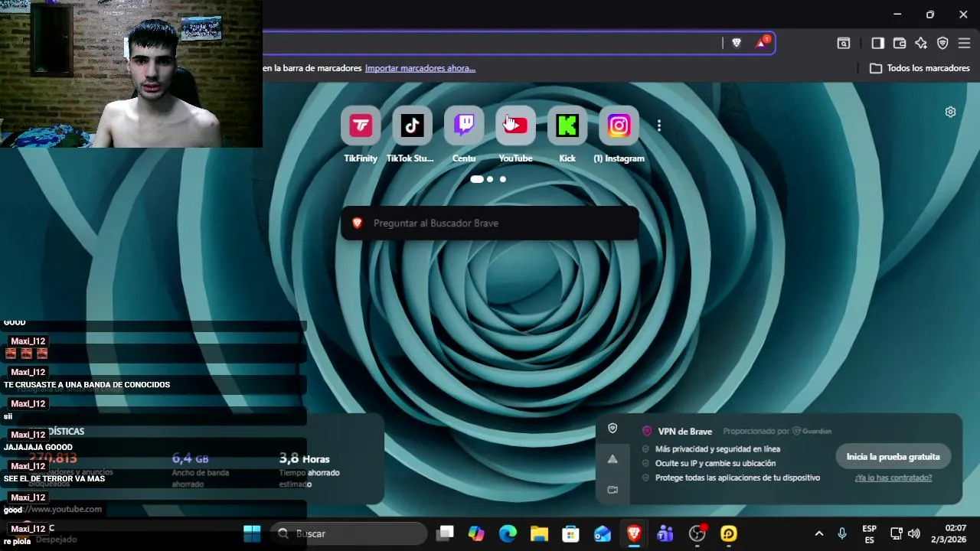The height and width of the screenshot is (551, 980).
Task: Click the Brave VPN toolbar icon
Action: (x=942, y=44)
